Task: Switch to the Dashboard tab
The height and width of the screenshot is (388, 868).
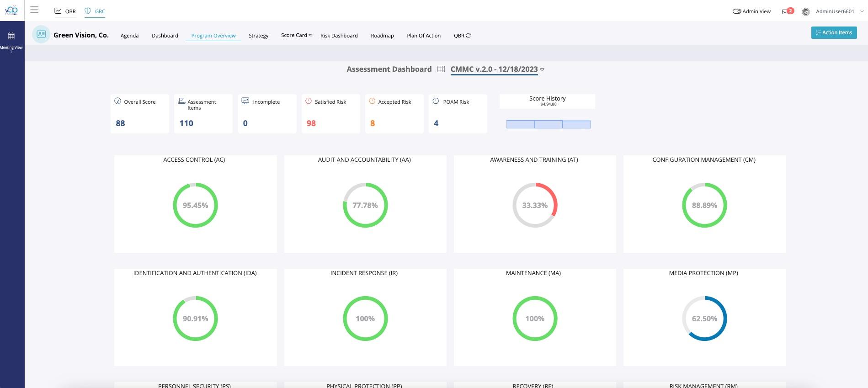Action: [x=165, y=36]
